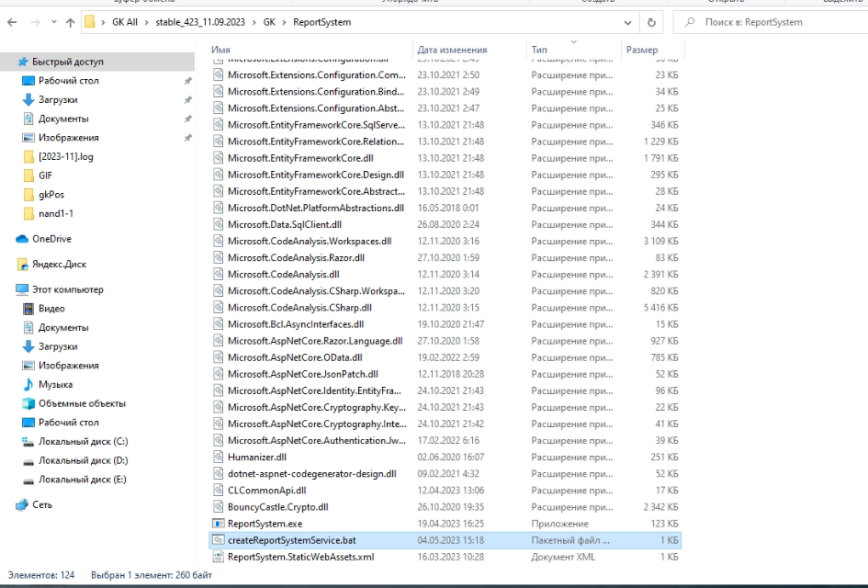Click the ReportSystem.exe application icon
This screenshot has width=868, height=588.
coord(218,524)
